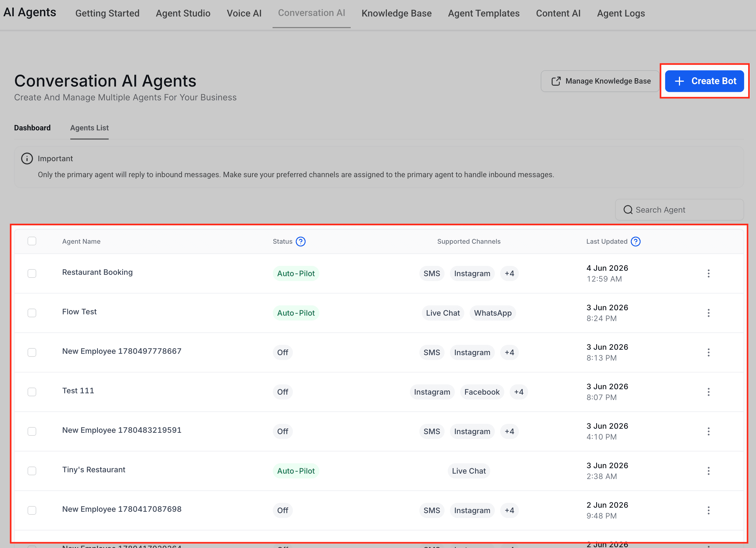Click the Create Bot button
This screenshot has height=548, width=756.
coord(704,81)
